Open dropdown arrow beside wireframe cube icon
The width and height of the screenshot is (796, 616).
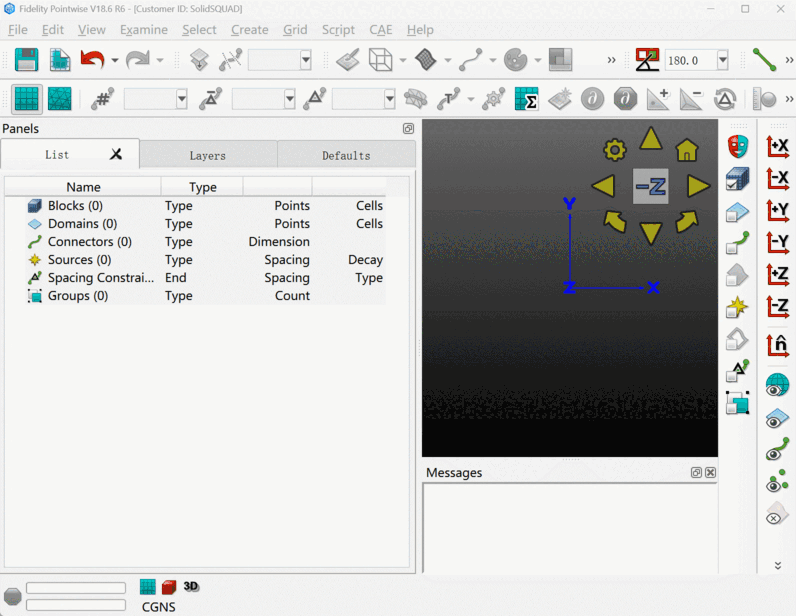[403, 60]
